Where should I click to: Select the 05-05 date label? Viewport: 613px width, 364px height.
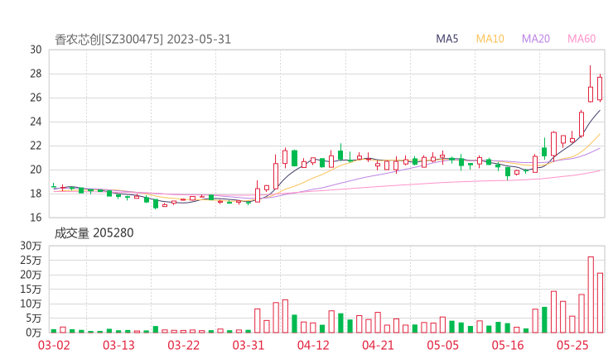tap(443, 345)
